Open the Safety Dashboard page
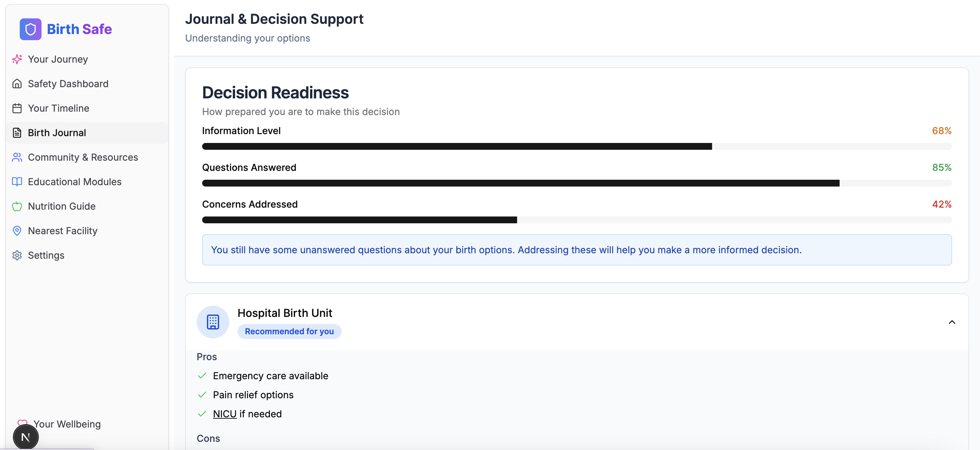Viewport: 980px width, 450px height. pos(68,84)
